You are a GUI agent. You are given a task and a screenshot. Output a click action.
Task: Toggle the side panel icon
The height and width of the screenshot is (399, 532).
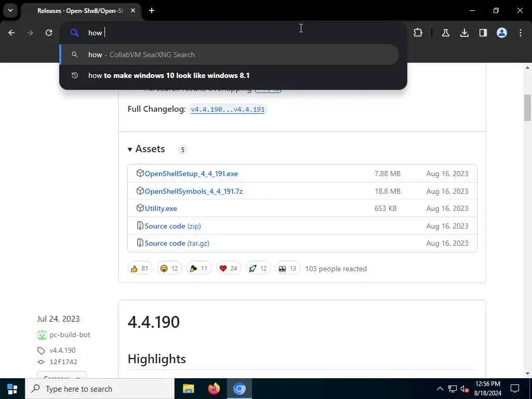coord(483,33)
